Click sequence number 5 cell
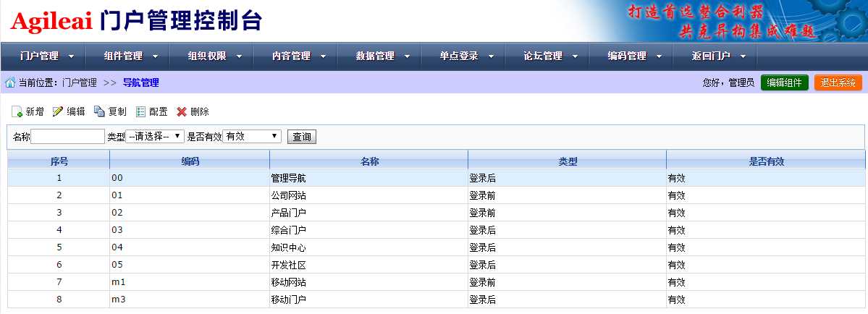Screen dimensions: 868x314 tap(59, 247)
